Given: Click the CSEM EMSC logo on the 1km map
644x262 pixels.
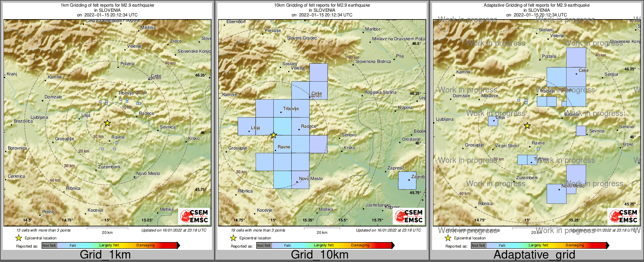Looking at the screenshot, I should 194,216.
